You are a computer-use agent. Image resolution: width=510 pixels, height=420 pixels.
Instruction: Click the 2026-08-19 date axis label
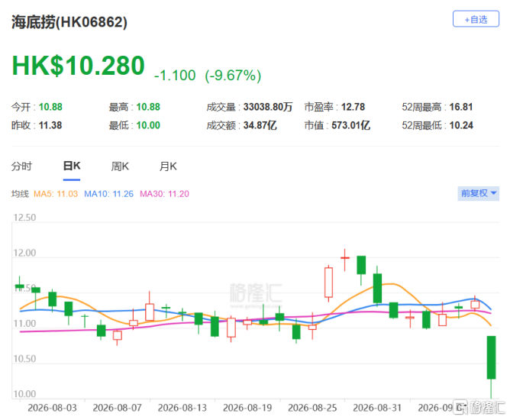click(x=247, y=408)
